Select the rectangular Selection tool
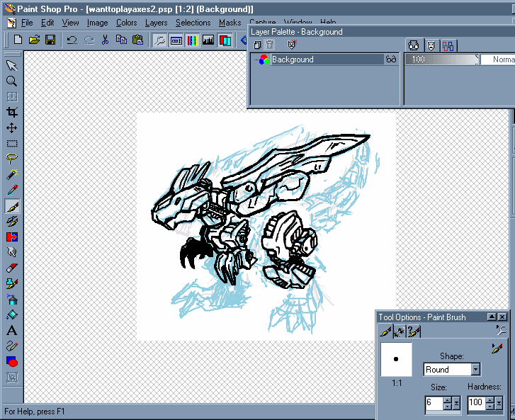This screenshot has width=515, height=420. [12, 144]
